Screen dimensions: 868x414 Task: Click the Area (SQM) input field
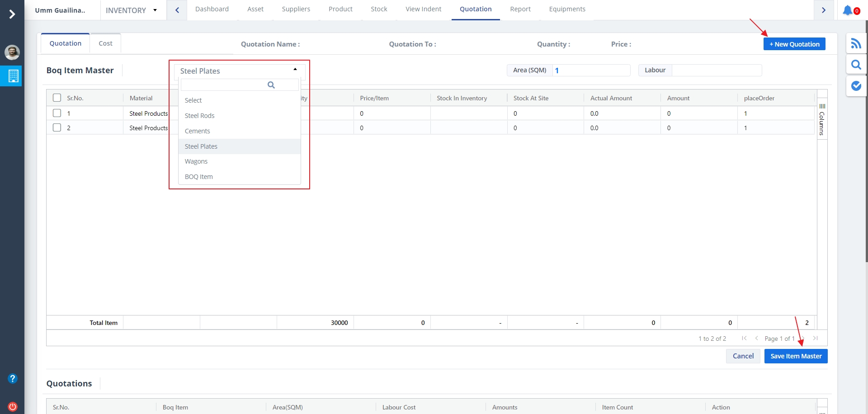[590, 71]
